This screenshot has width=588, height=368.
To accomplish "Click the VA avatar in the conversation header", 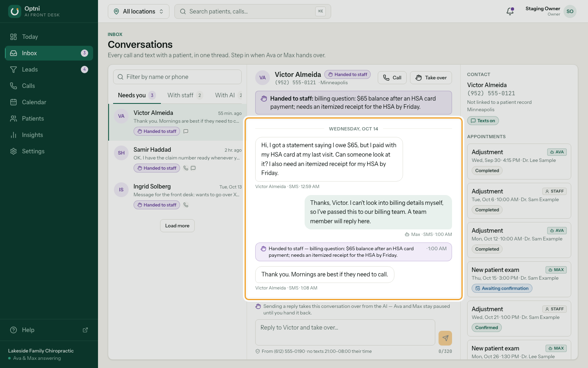I will coord(263,78).
